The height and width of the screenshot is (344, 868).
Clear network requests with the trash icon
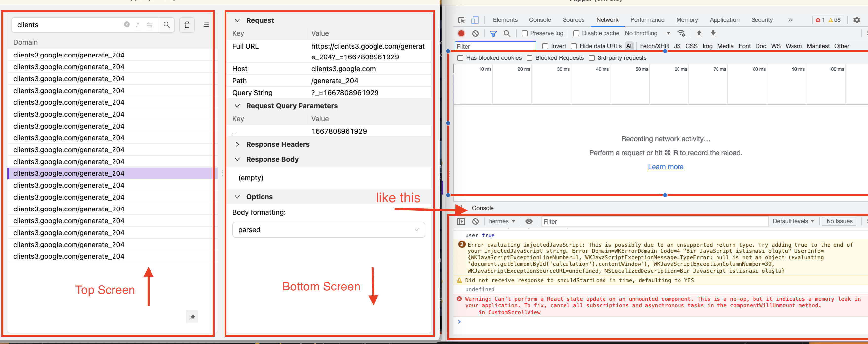[x=187, y=25]
